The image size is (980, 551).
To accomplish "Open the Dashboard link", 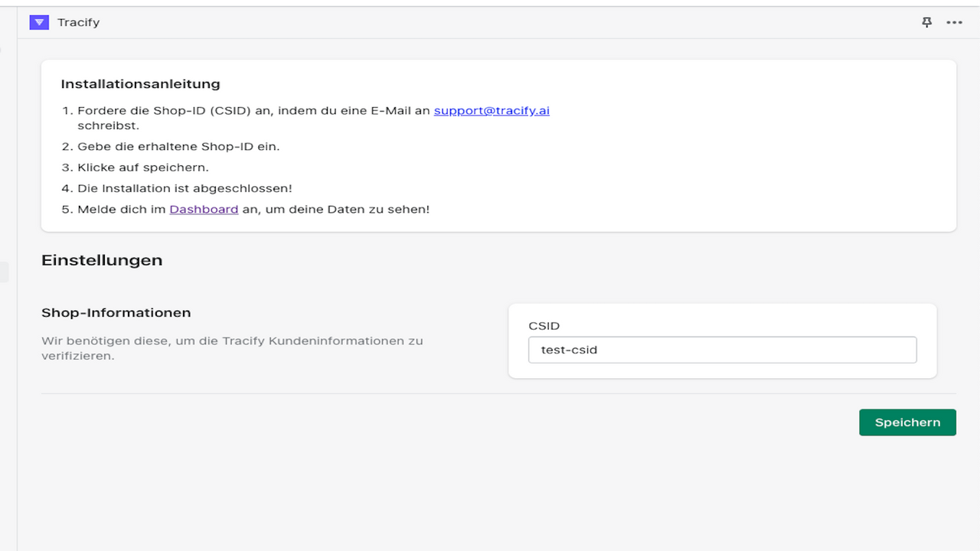I will [204, 209].
